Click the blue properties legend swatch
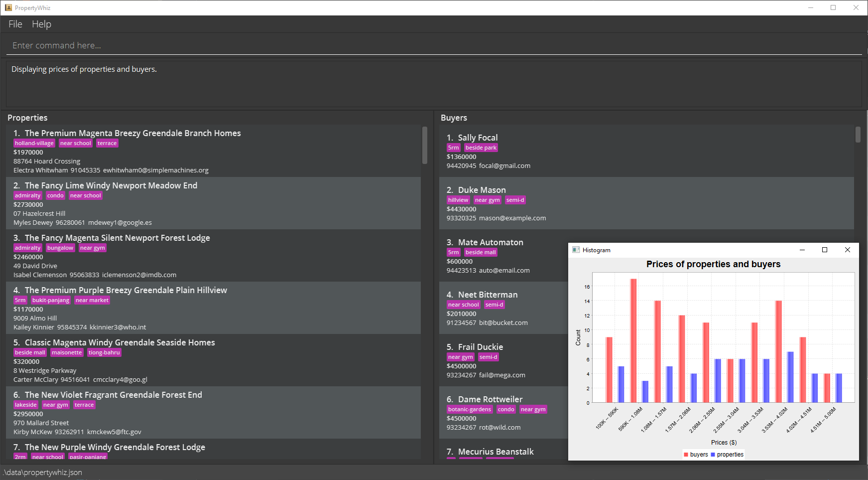The height and width of the screenshot is (480, 868). click(x=713, y=455)
